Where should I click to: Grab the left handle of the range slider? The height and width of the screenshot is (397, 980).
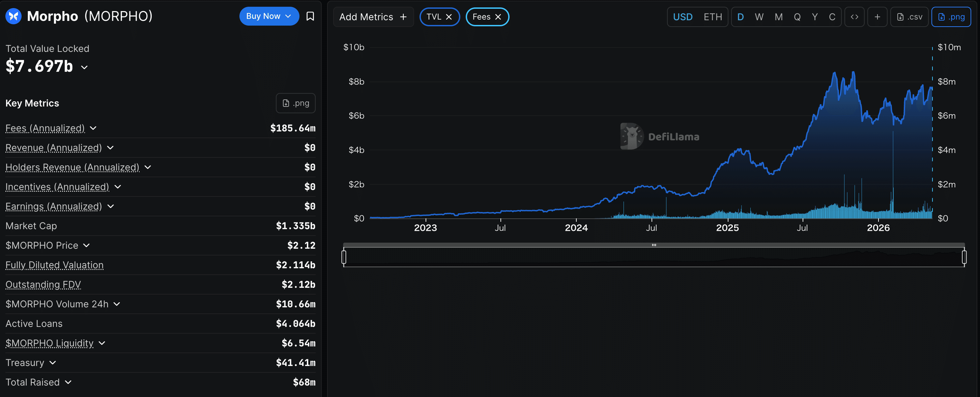[344, 257]
